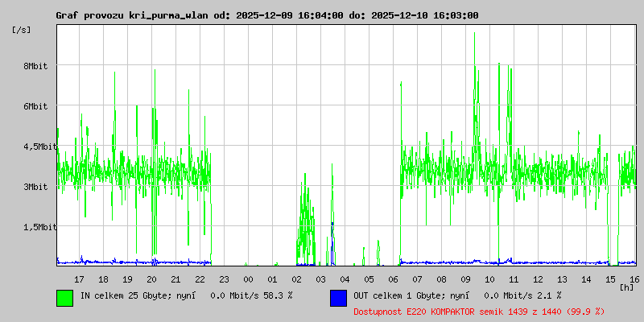Click the '17' hour axis label
644x322 pixels.
click(x=79, y=279)
